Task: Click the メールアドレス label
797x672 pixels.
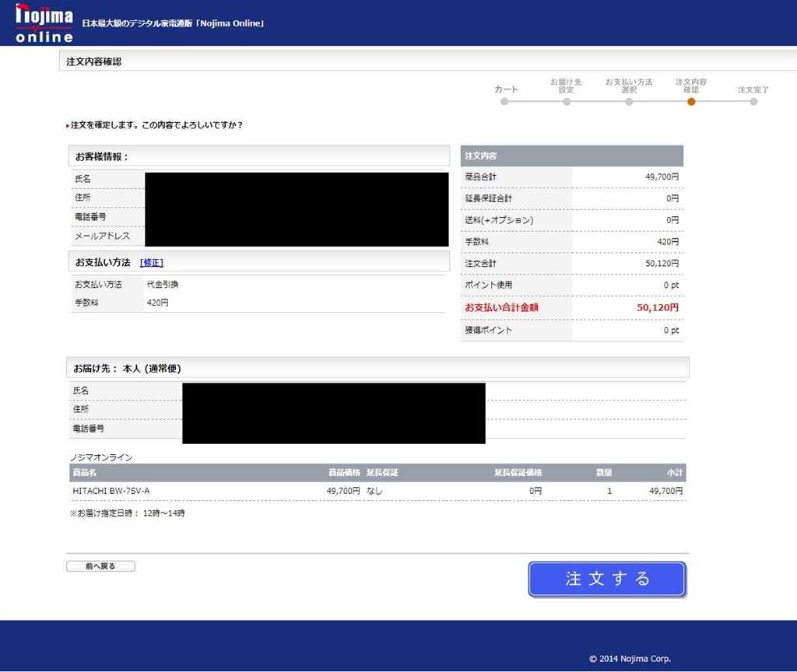Action: [102, 236]
